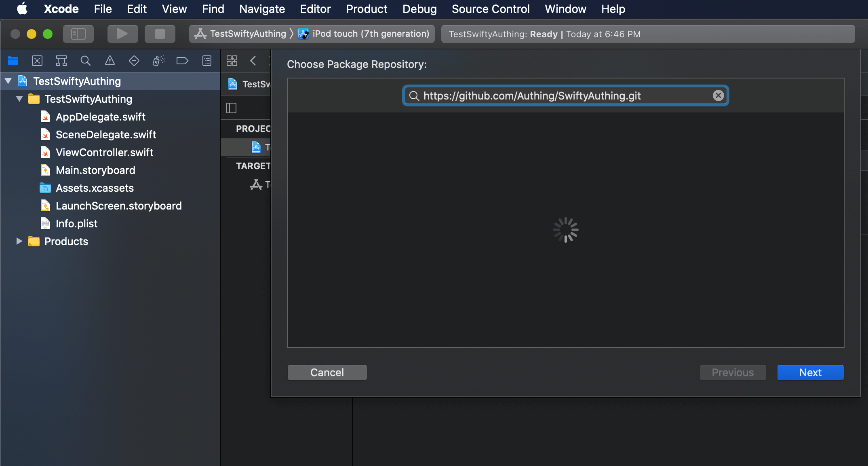Cancel the package repository dialog
This screenshot has width=868, height=466.
[327, 373]
